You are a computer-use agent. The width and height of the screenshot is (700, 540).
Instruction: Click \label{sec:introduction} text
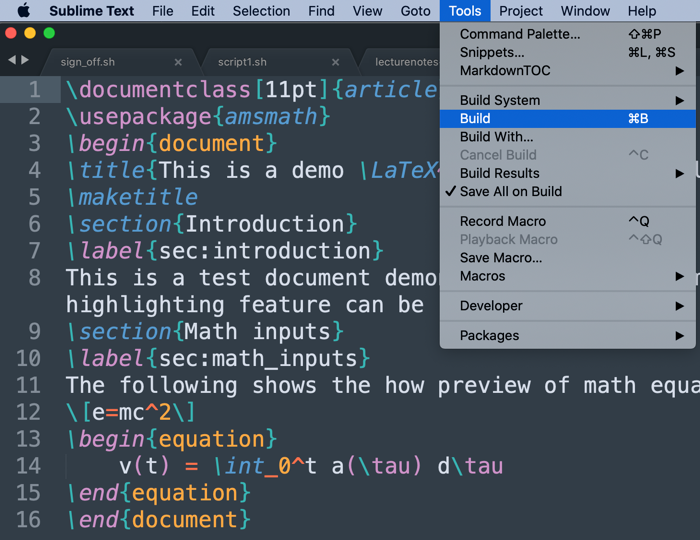[x=225, y=251]
